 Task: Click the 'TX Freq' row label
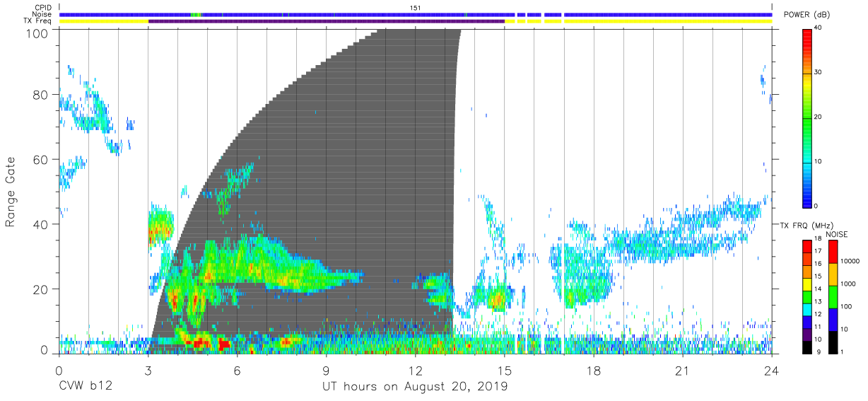[x=38, y=21]
